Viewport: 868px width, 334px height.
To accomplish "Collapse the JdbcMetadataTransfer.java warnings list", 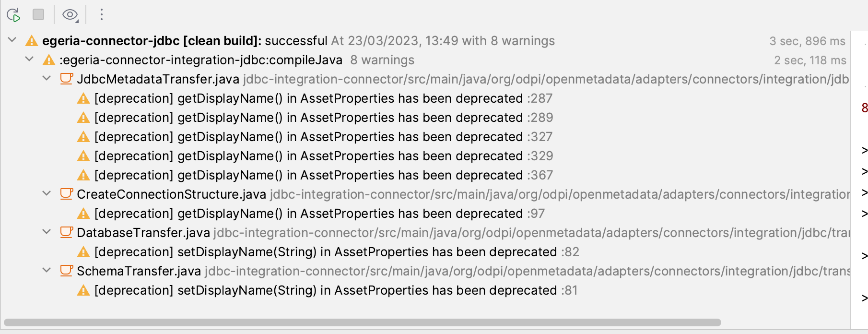I will 47,79.
